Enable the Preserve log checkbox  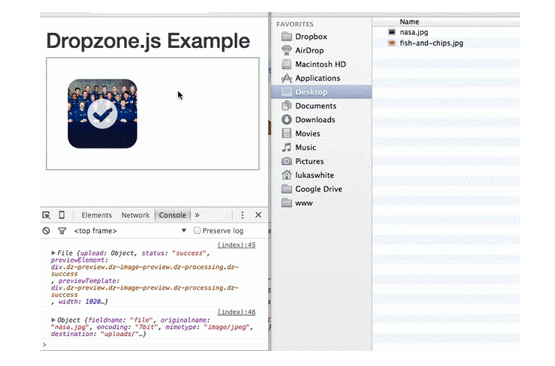pos(197,230)
